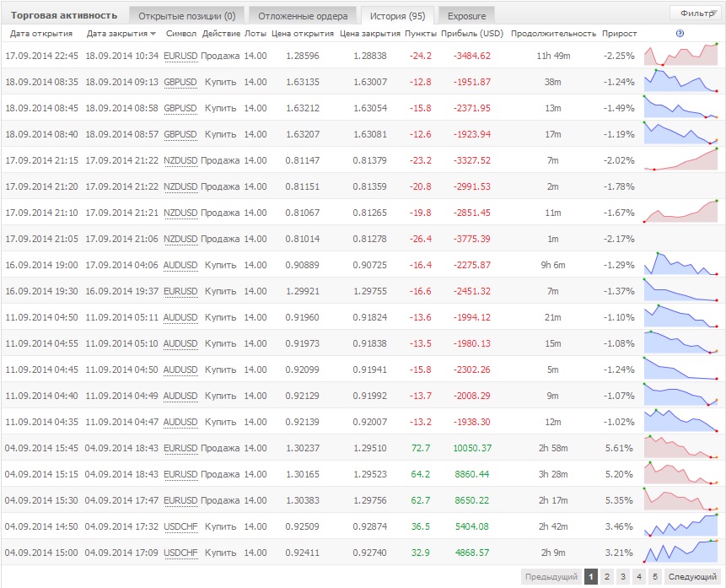726x588 pixels.
Task: Go to page 4
Action: (639, 577)
